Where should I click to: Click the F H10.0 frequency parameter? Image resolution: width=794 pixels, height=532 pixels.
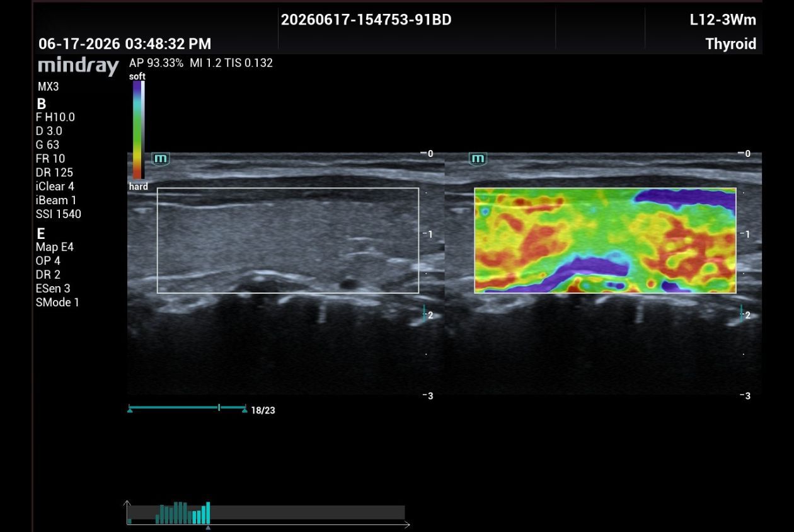pyautogui.click(x=55, y=117)
